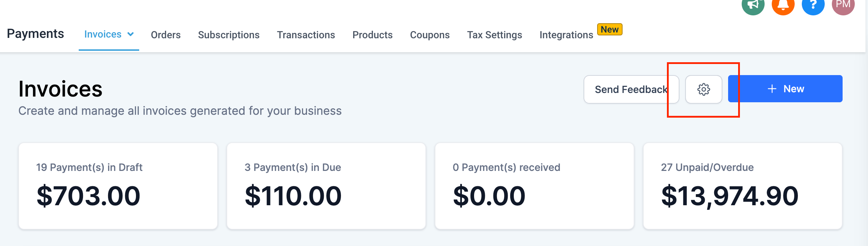Expand the Invoices dropdown chevron
Image resolution: width=868 pixels, height=246 pixels.
131,34
